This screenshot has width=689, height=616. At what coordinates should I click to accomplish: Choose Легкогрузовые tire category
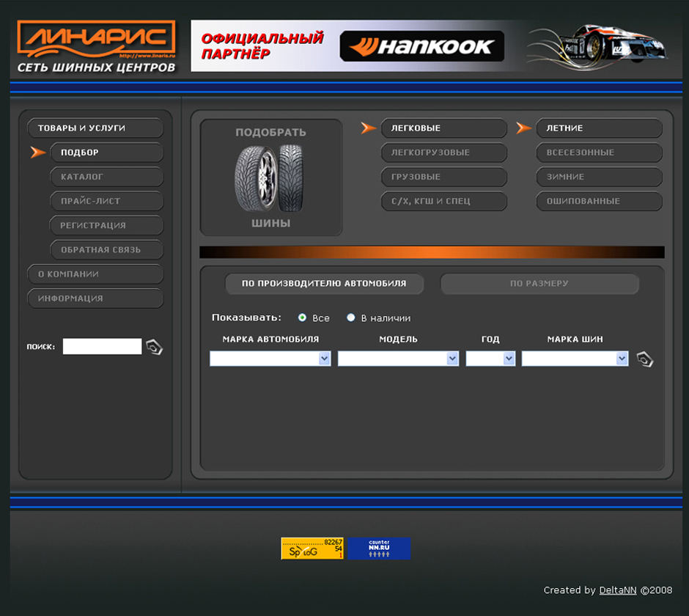pyautogui.click(x=443, y=152)
